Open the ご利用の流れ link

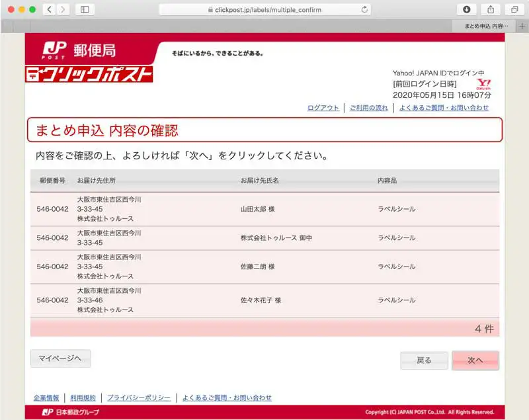click(x=369, y=108)
